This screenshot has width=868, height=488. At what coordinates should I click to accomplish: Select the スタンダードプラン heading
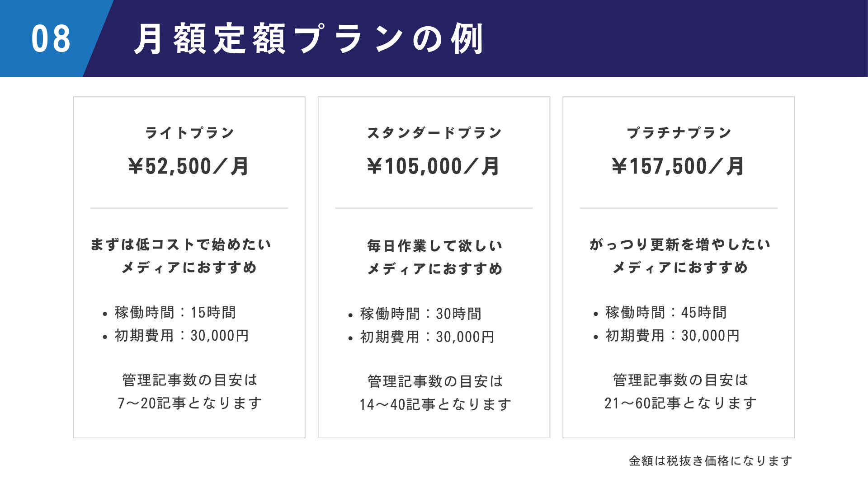(434, 133)
